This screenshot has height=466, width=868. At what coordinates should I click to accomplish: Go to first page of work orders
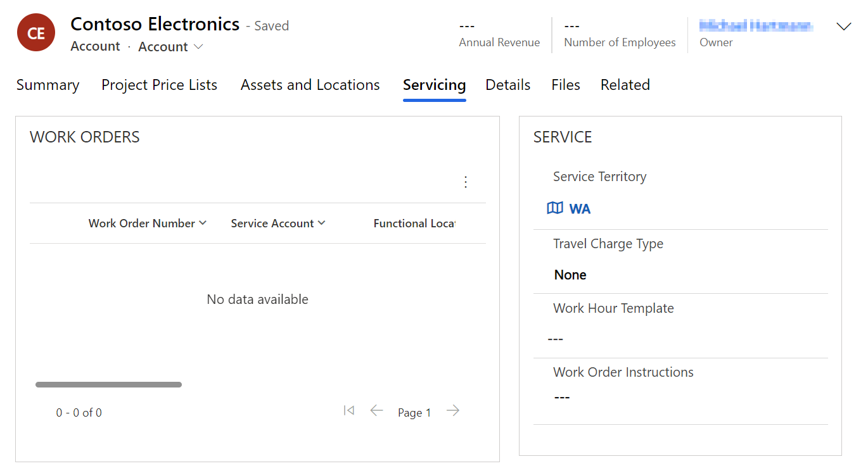(x=348, y=411)
